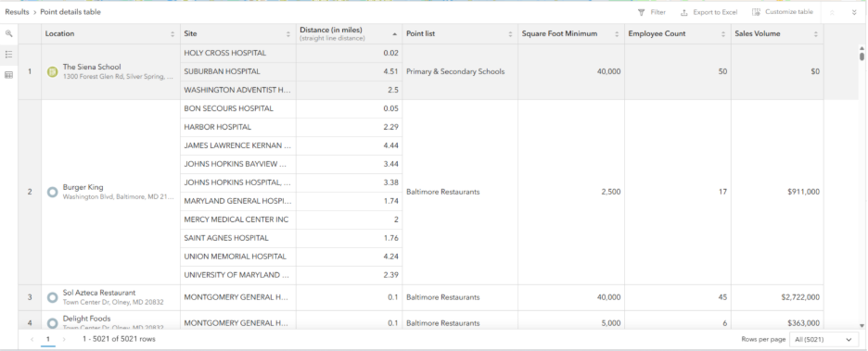
Task: Collapse panel with double down-chevron icon
Action: (x=854, y=12)
